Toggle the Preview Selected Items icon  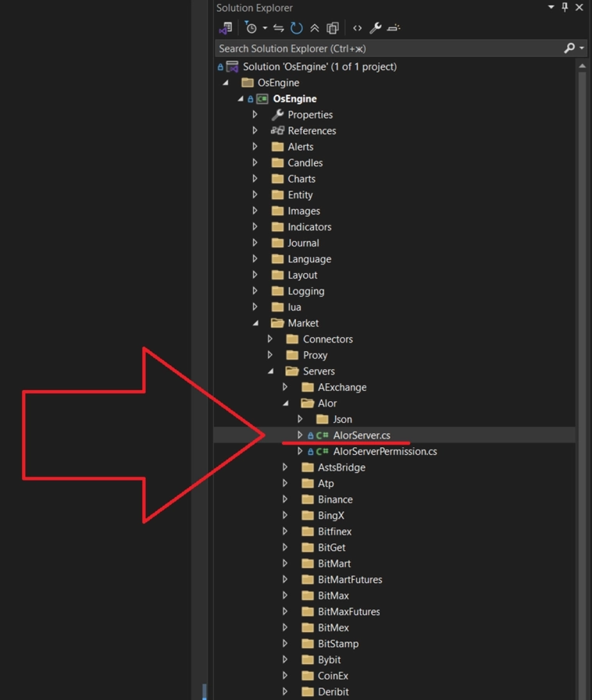394,28
